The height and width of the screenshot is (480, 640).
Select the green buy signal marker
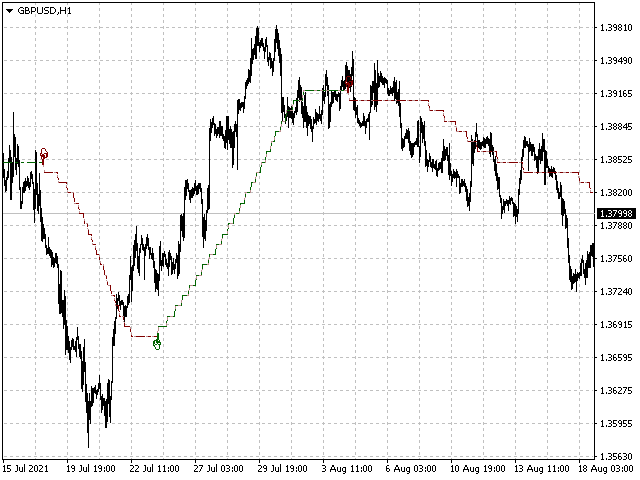pos(157,344)
